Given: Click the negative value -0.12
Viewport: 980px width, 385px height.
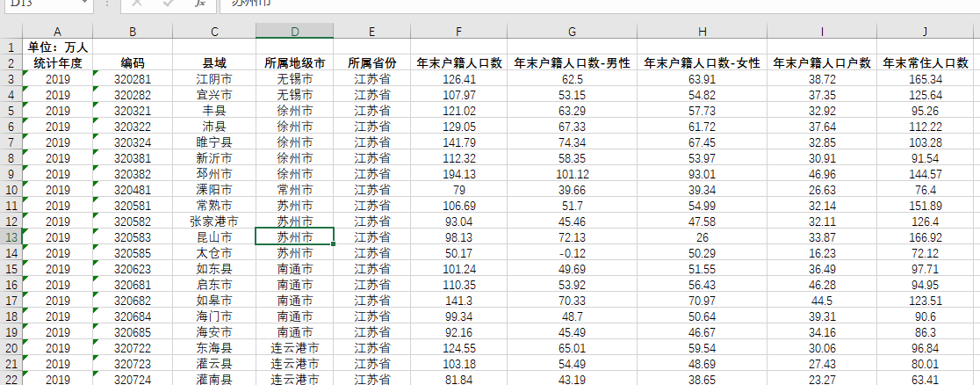Looking at the screenshot, I should click(x=572, y=253).
